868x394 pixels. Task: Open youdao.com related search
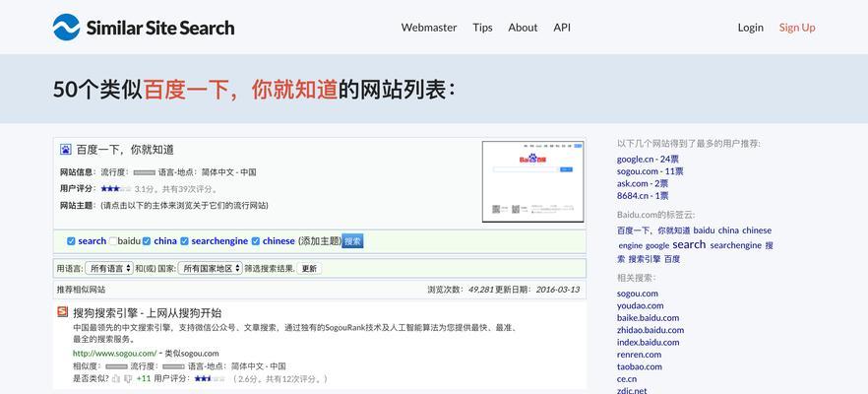click(x=641, y=306)
